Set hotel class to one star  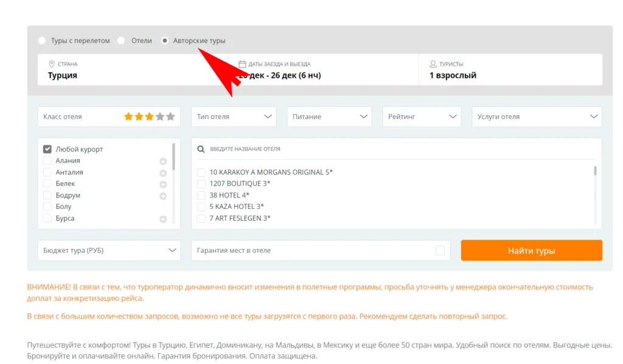128,117
